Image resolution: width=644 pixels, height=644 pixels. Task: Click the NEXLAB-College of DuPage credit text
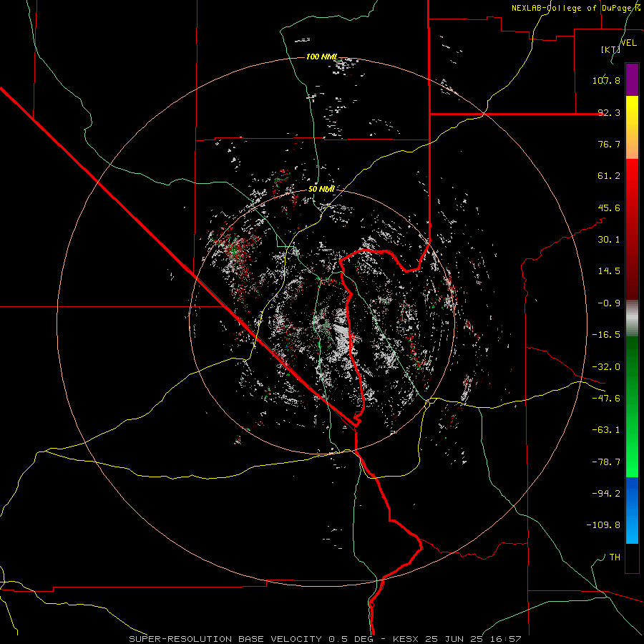(x=576, y=8)
